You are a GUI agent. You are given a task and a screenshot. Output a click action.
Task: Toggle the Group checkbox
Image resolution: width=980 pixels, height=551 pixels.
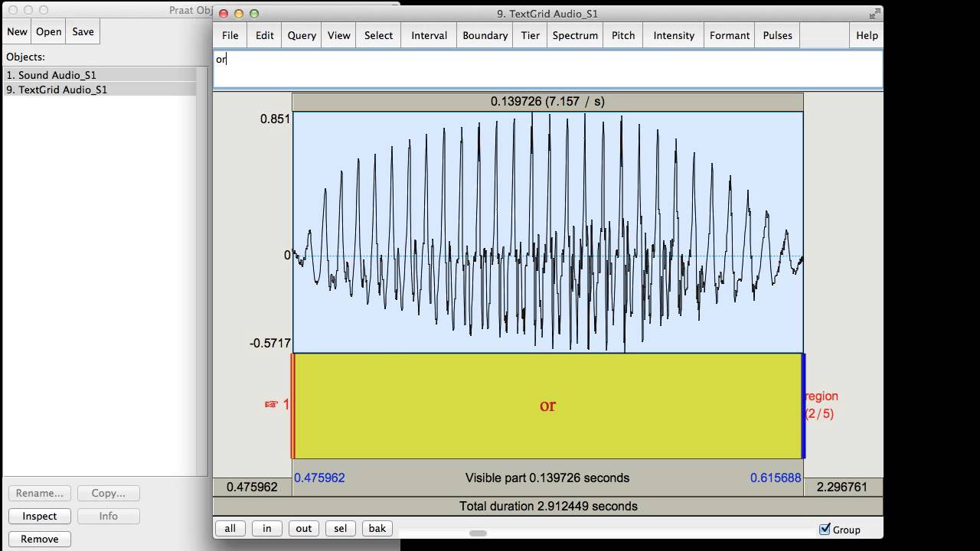pyautogui.click(x=825, y=529)
